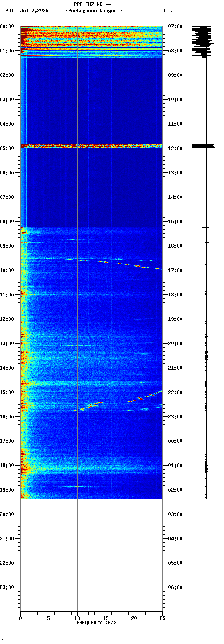The width and height of the screenshot is (224, 644).
Task: Click the 06:00 UTC time label
Action: 175,587
